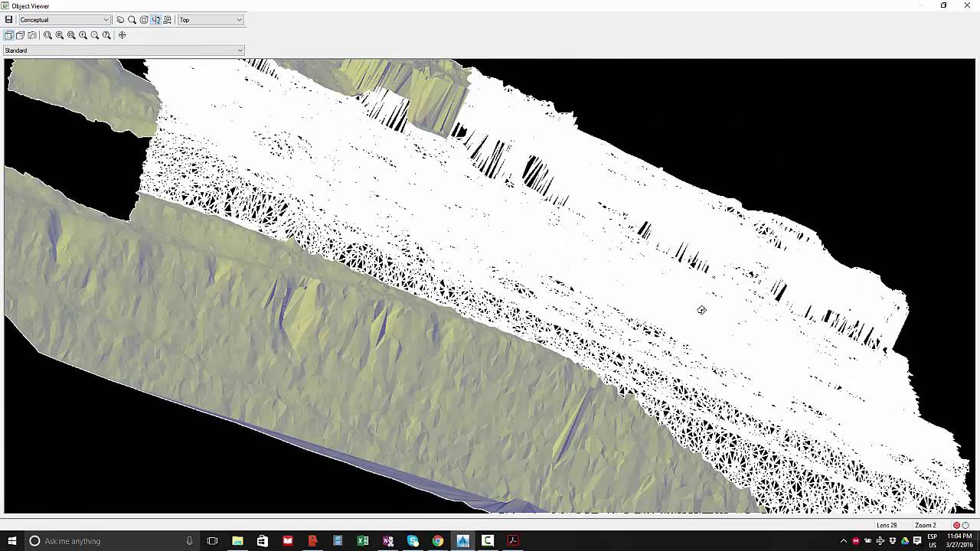Click the white circle status indicator
Viewport: 980px width, 551px height.
(965, 525)
